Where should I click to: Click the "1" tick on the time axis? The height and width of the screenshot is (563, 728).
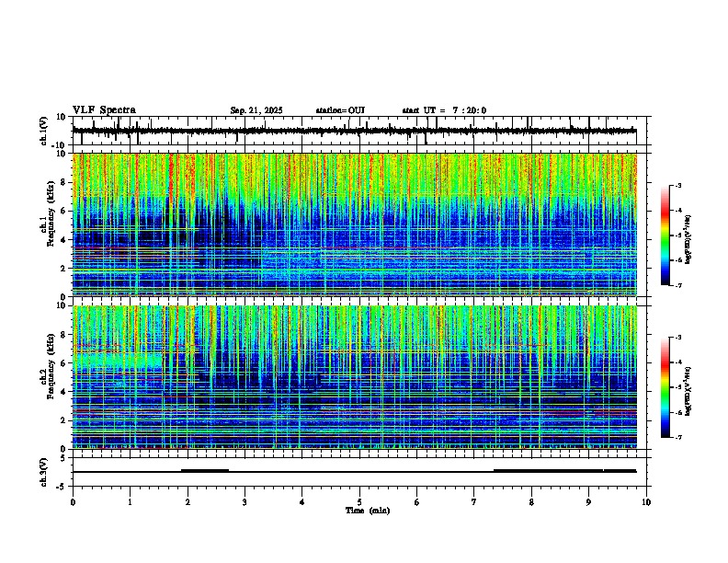(130, 502)
